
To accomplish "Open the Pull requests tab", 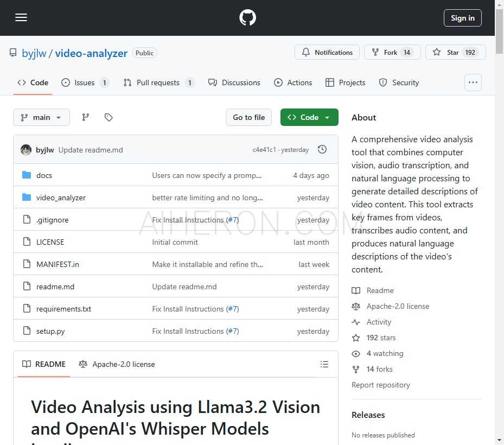I will (x=159, y=82).
